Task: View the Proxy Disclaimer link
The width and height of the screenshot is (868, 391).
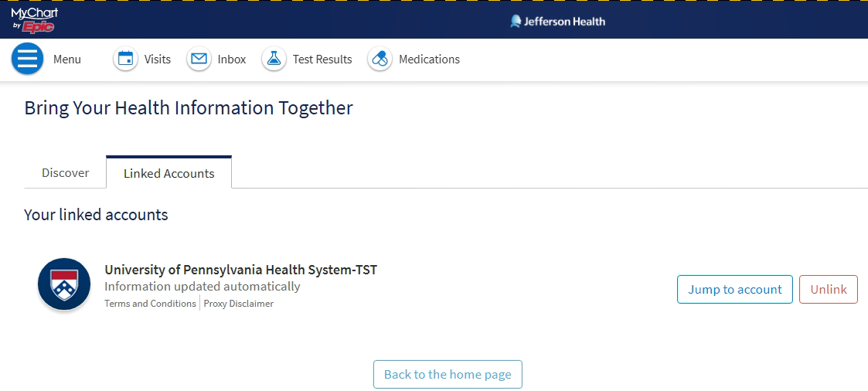Action: 239,304
